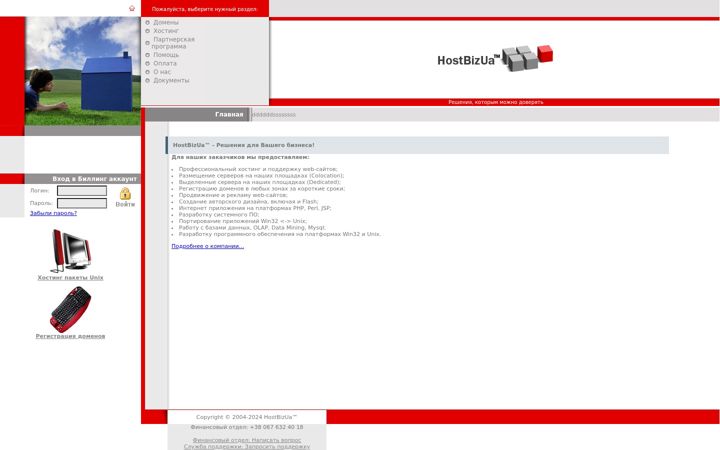Click the bullet beside Оплата

147,63
